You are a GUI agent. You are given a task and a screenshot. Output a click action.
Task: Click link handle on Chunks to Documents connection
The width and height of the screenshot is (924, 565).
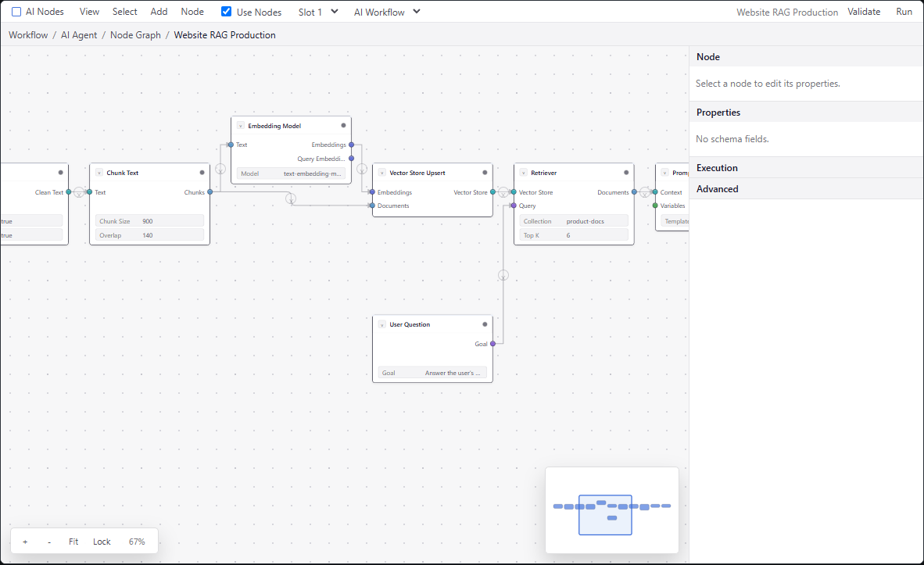click(x=291, y=198)
